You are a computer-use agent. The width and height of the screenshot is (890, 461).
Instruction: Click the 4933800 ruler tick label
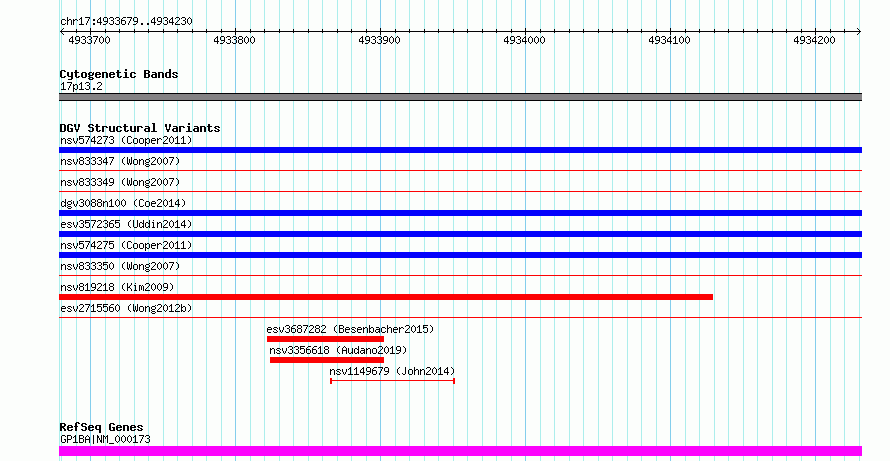click(x=234, y=40)
